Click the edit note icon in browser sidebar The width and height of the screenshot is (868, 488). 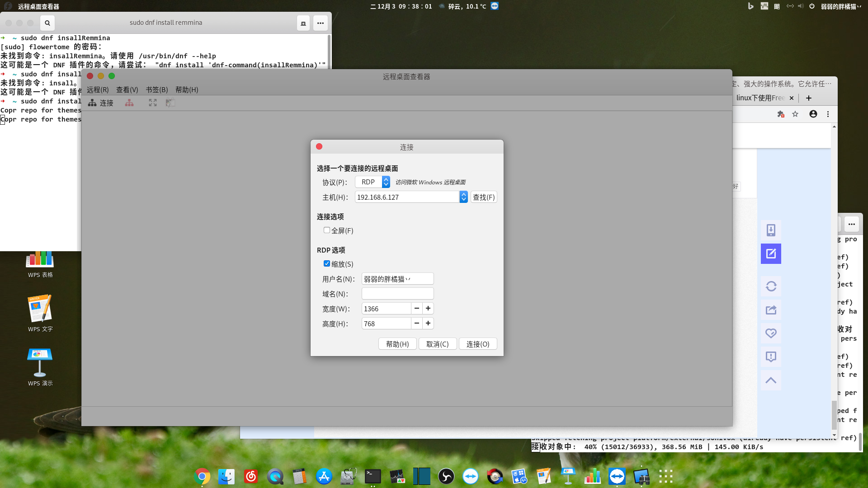[x=771, y=253]
